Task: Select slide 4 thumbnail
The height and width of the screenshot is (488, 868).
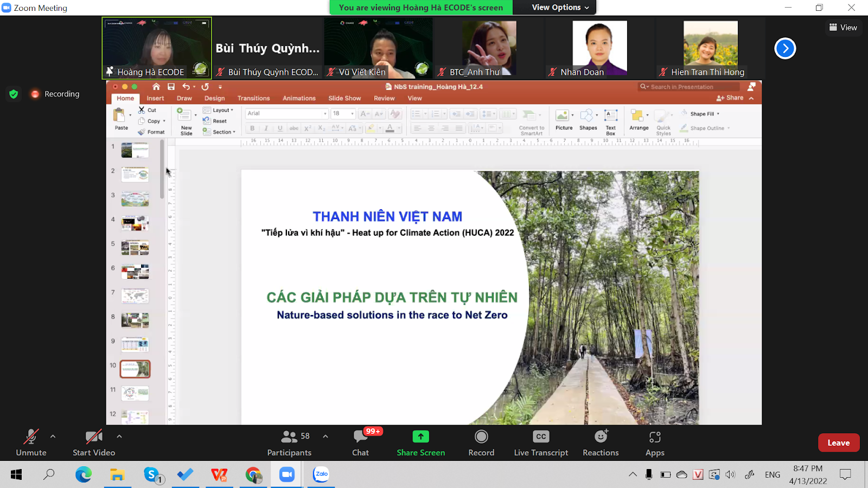Action: 135,223
